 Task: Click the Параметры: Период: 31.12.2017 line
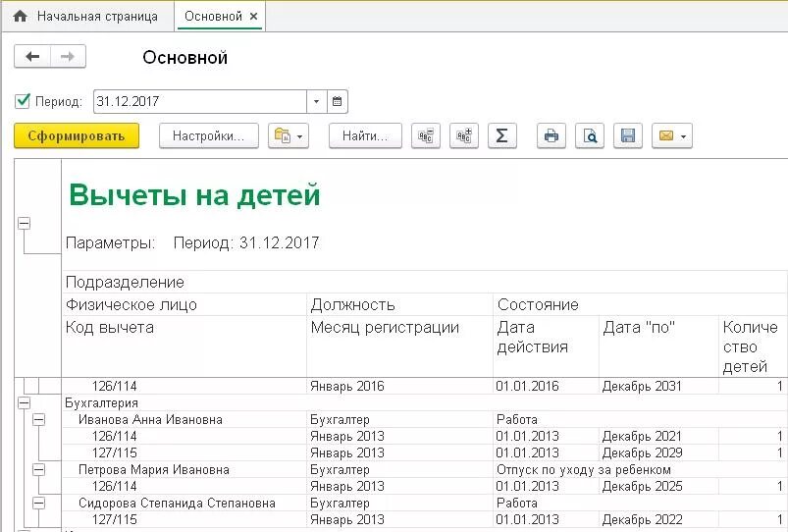pos(192,242)
